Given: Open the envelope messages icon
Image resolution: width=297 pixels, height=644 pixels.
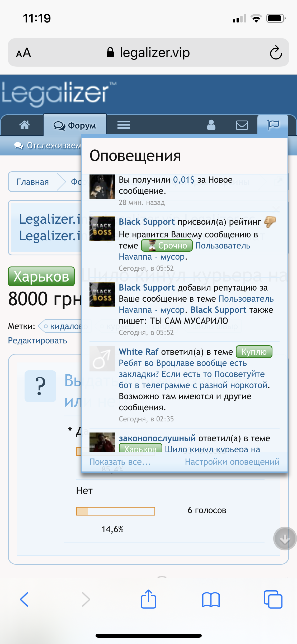Looking at the screenshot, I should click(242, 125).
